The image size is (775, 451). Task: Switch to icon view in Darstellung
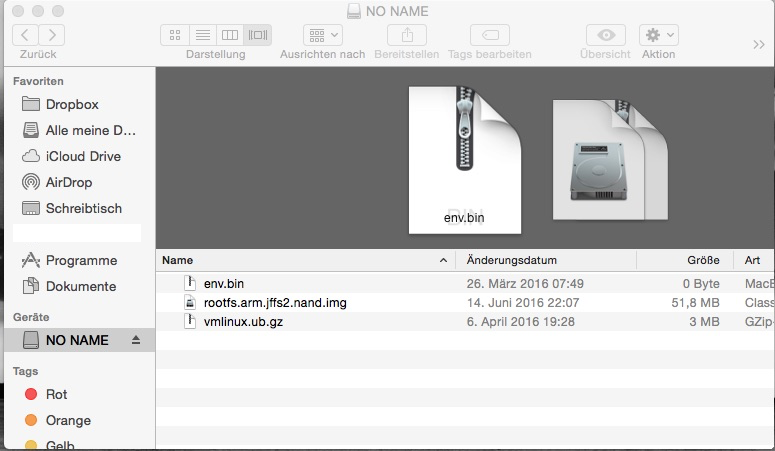point(175,35)
